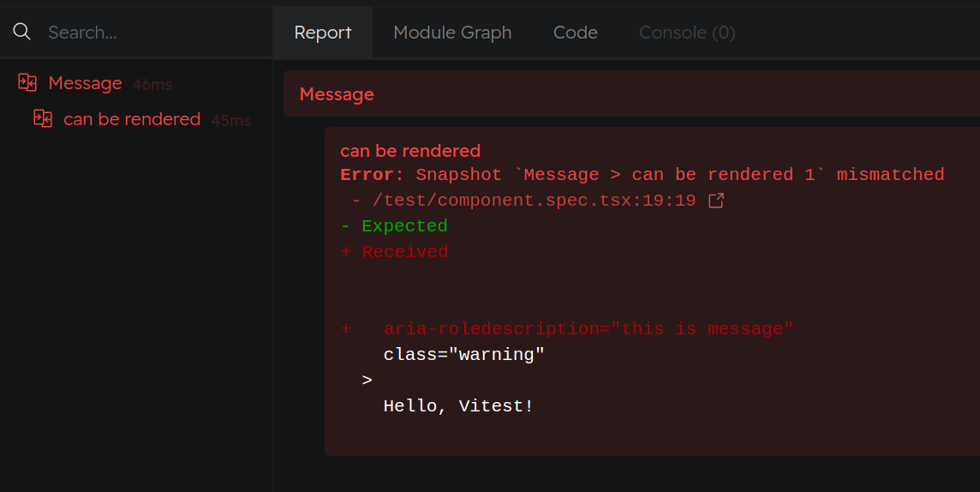Switch to the Report tab
This screenshot has width=980, height=492.
[322, 33]
